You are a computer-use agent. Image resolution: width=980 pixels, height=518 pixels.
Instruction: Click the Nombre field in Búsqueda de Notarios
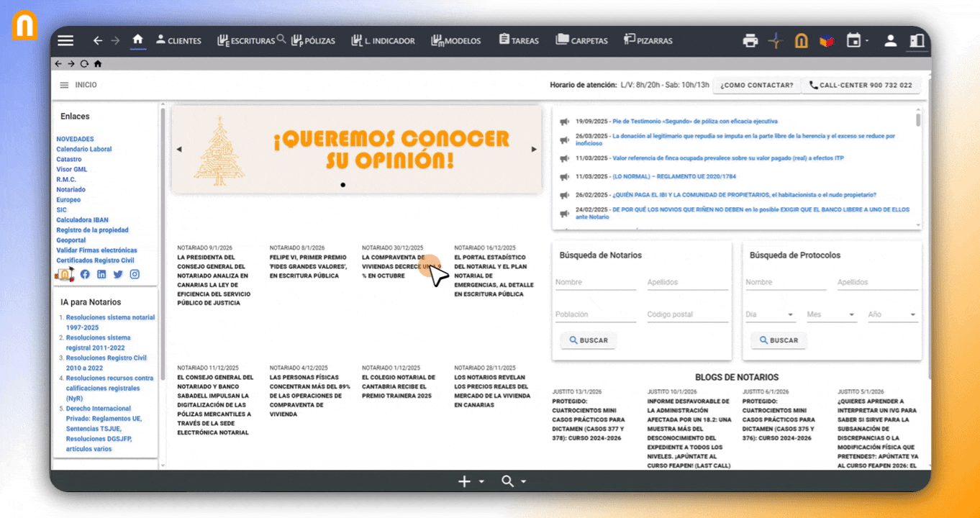click(595, 283)
